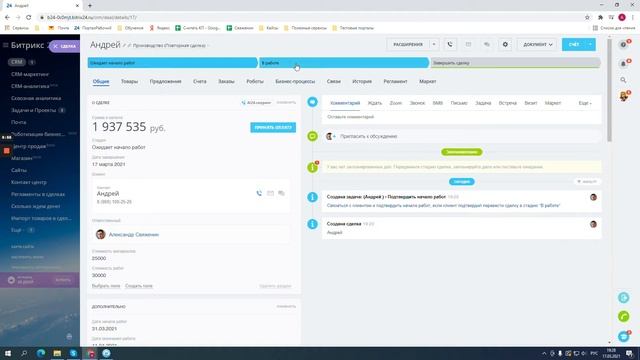
Task: Open the user avatar in the right sidebar
Action: coord(624,96)
